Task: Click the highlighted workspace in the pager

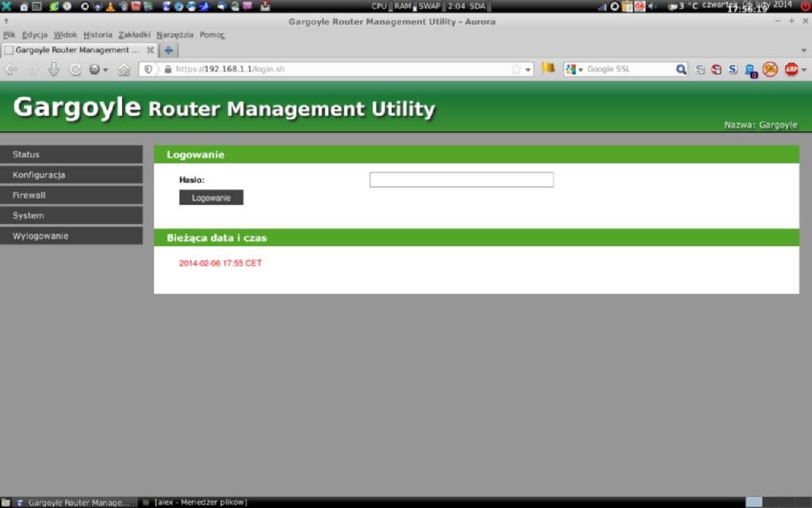Action: point(754,502)
